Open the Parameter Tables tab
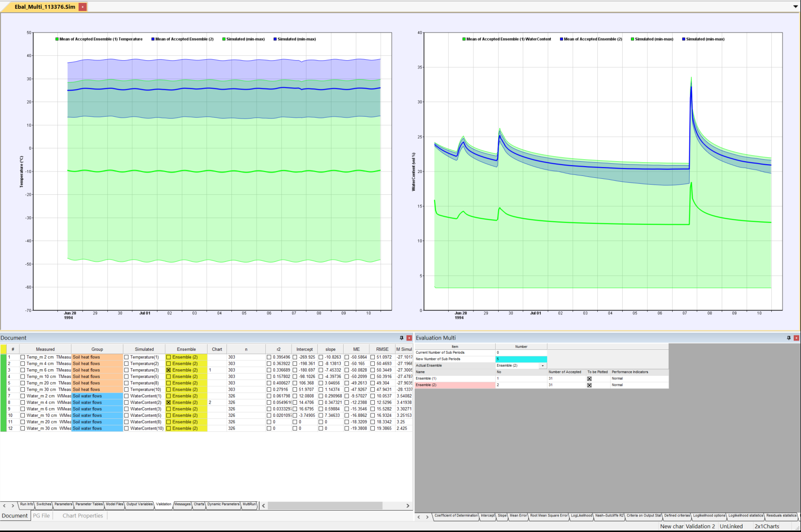 click(x=89, y=504)
